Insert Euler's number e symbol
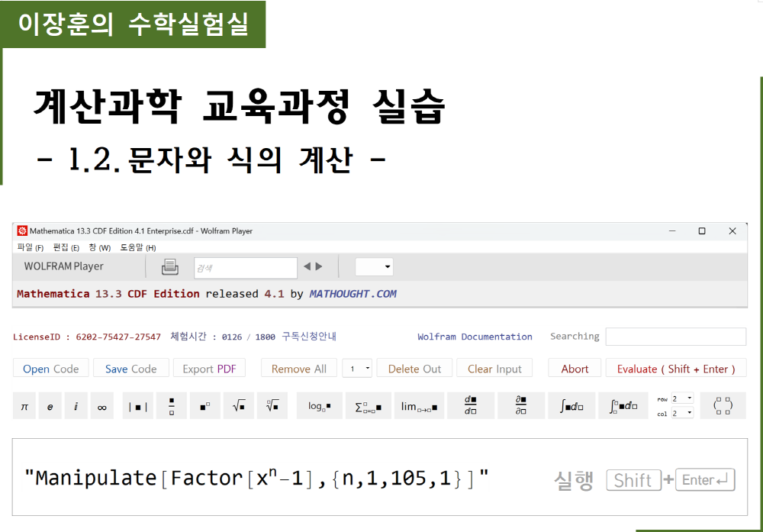The image size is (763, 532). [50, 406]
